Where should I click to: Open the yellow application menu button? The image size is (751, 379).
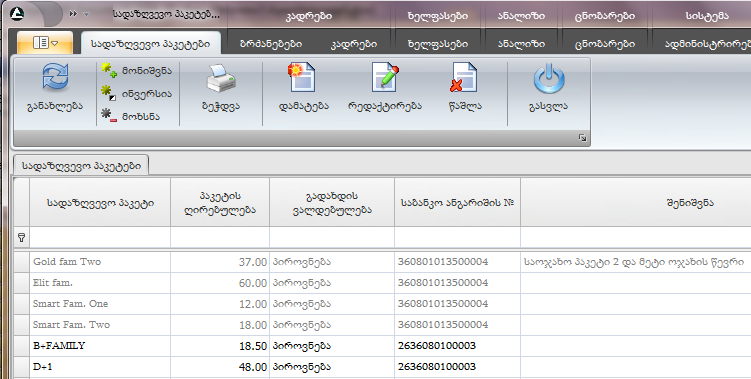pos(45,43)
